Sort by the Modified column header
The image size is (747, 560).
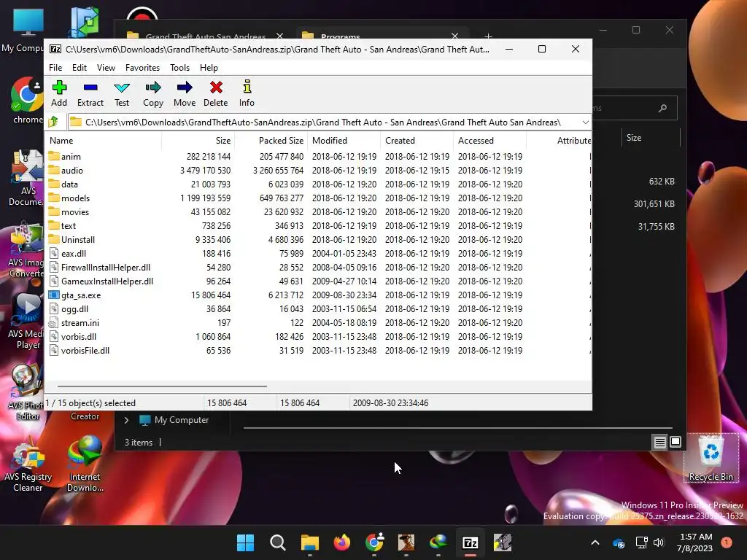pos(344,141)
